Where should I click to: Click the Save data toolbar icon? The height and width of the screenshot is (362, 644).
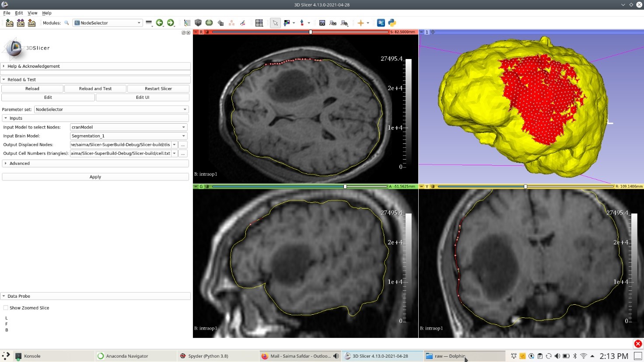tap(31, 23)
